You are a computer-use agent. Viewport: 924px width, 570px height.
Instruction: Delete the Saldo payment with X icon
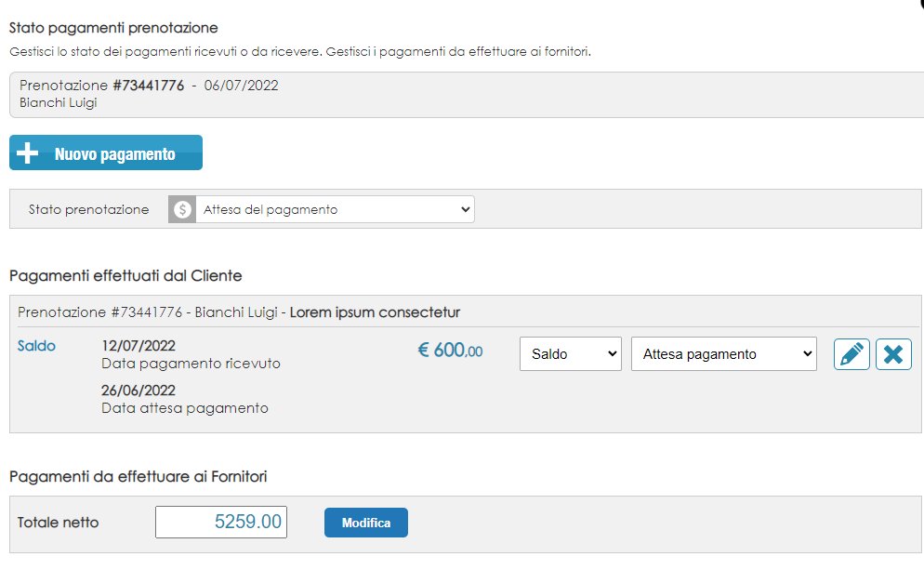893,354
